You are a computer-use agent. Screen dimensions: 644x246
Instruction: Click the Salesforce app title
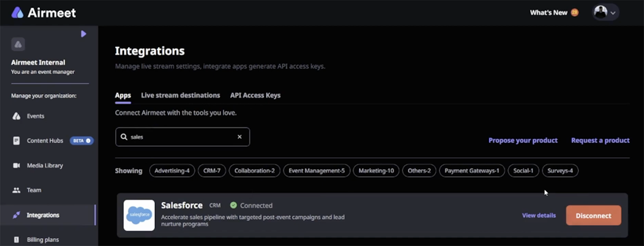pos(181,205)
